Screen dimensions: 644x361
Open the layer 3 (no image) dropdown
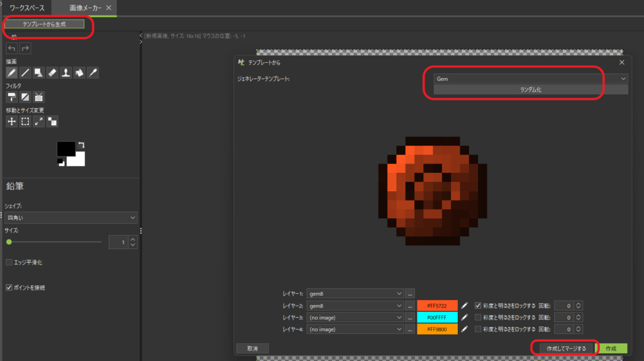click(x=355, y=317)
